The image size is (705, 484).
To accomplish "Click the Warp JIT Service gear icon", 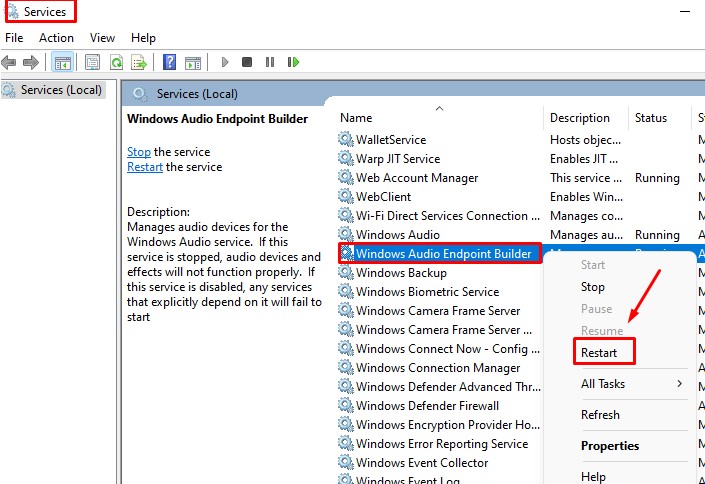I will 346,158.
